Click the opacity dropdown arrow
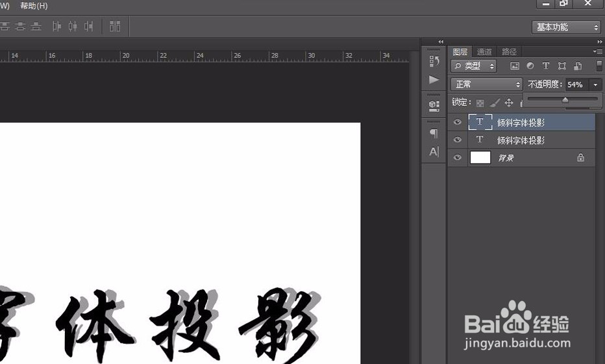 pyautogui.click(x=595, y=84)
